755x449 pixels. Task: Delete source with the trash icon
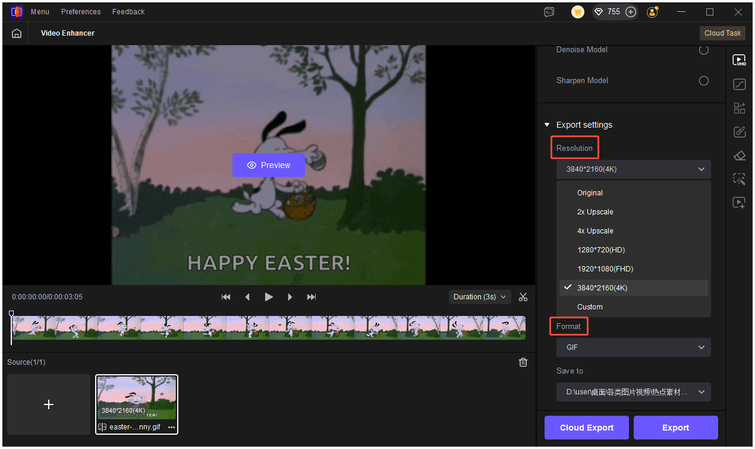pos(523,363)
